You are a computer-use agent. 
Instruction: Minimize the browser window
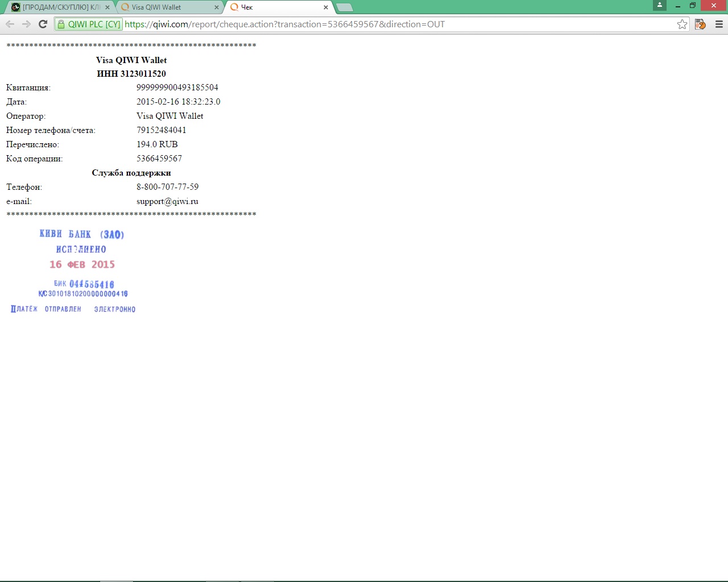click(x=677, y=5)
